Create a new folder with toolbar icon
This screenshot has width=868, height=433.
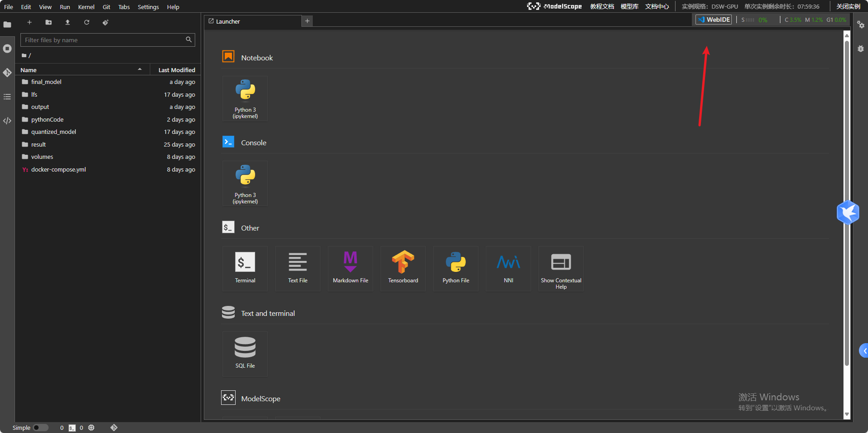49,22
